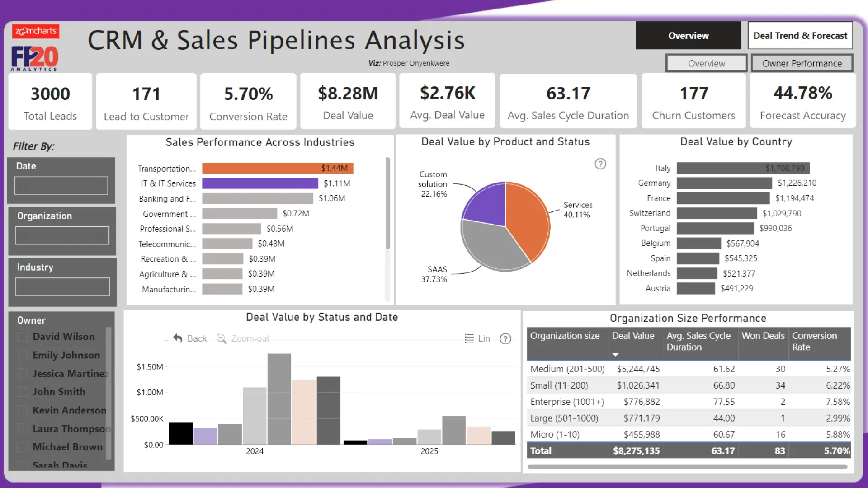Image resolution: width=868 pixels, height=488 pixels.
Task: Click the Back arrow in timeline chart
Action: click(178, 338)
